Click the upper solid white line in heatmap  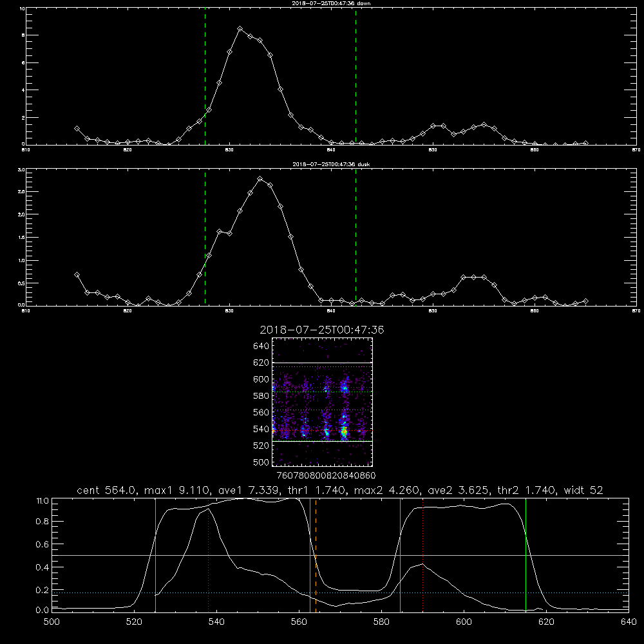pos(322,363)
